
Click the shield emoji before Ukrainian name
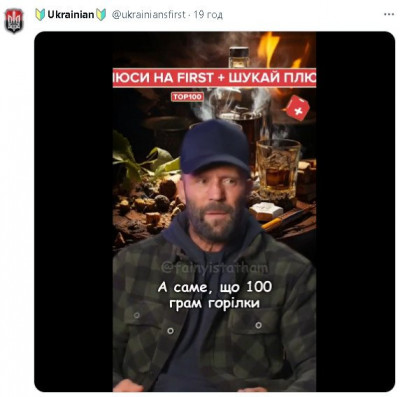40,15
